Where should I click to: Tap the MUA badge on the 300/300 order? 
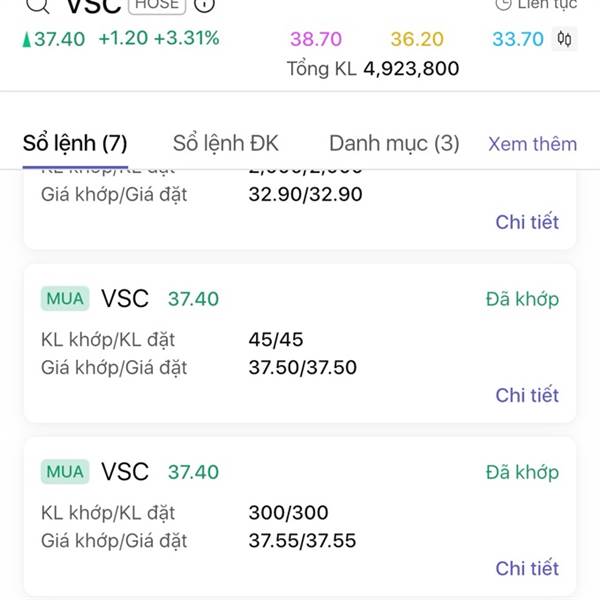pos(65,472)
